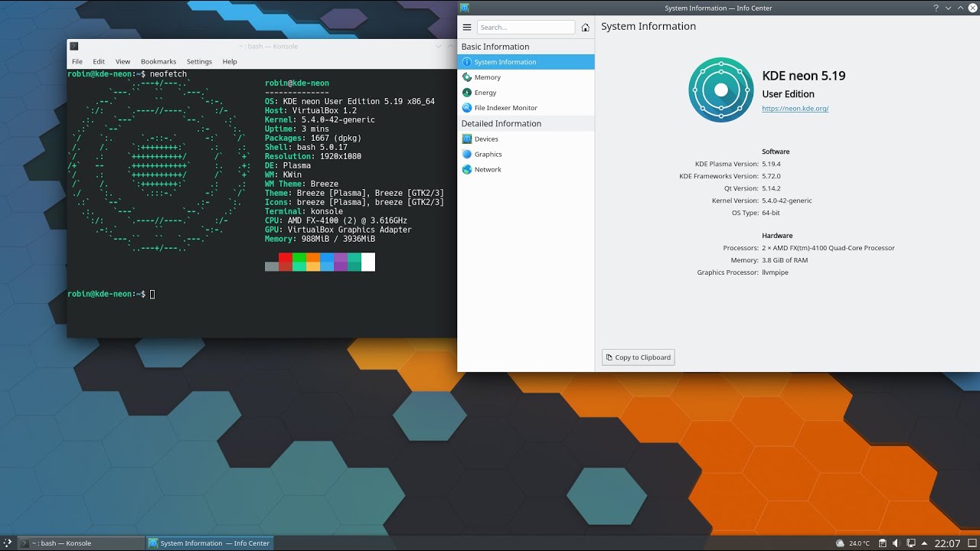Image resolution: width=980 pixels, height=551 pixels.
Task: Go to Info Center home view
Action: (x=586, y=28)
